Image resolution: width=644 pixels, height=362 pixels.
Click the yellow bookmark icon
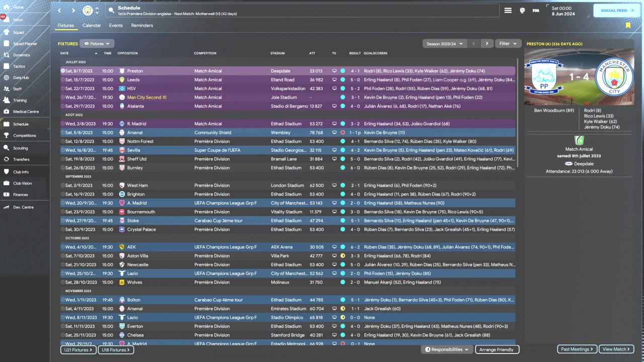click(x=628, y=25)
